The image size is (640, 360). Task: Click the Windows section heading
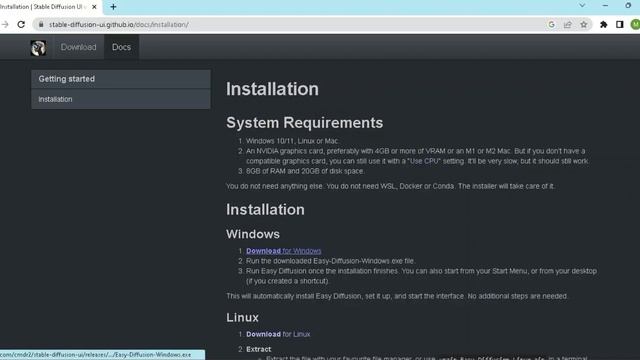[x=253, y=234]
